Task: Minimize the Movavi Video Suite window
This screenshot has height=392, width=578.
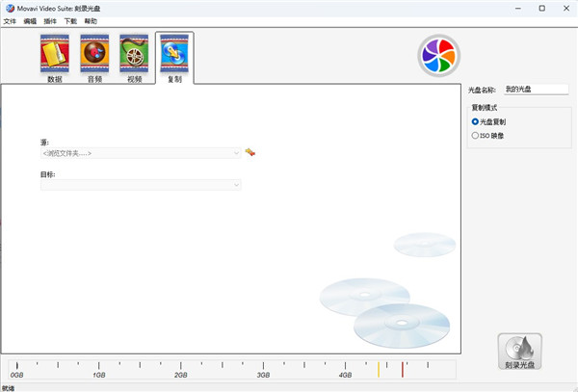Action: pos(518,8)
